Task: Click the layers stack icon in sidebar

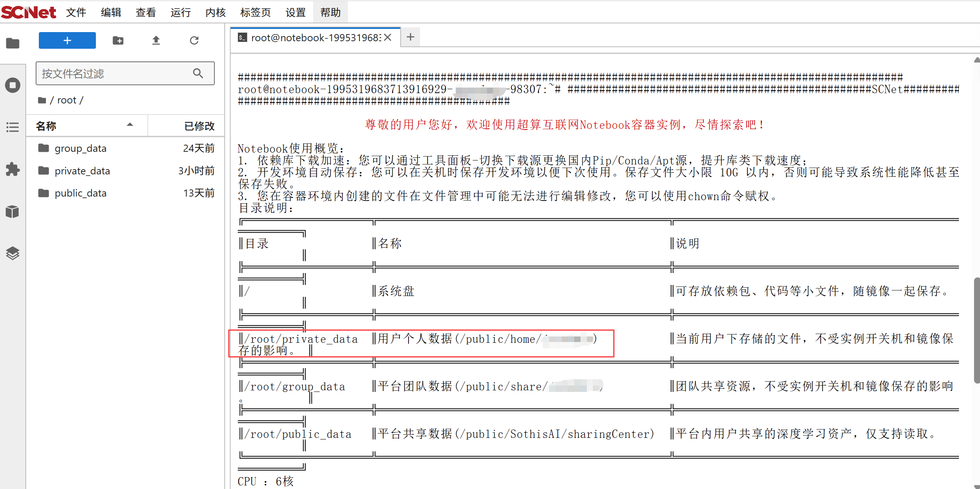Action: tap(13, 253)
